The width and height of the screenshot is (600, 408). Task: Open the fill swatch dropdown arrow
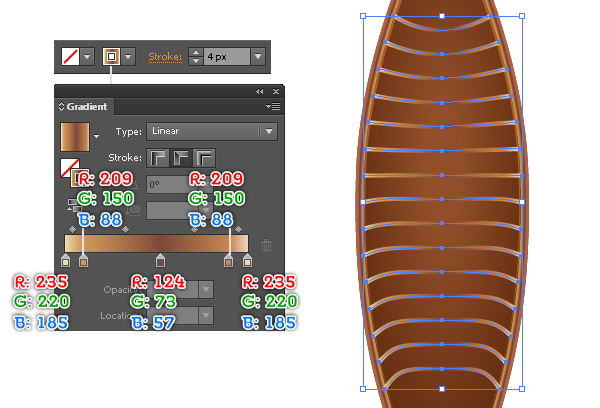coord(87,57)
